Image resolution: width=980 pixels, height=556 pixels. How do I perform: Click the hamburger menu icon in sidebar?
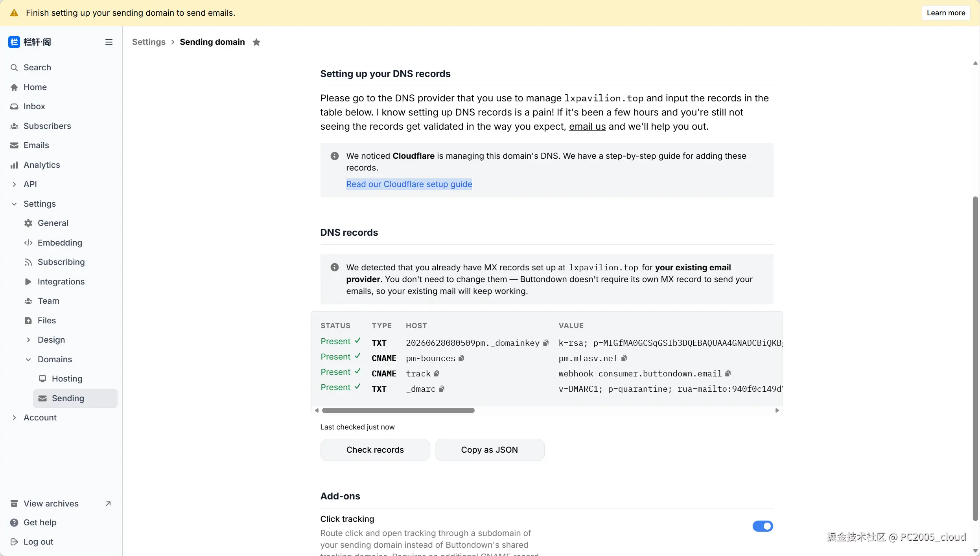pos(109,42)
